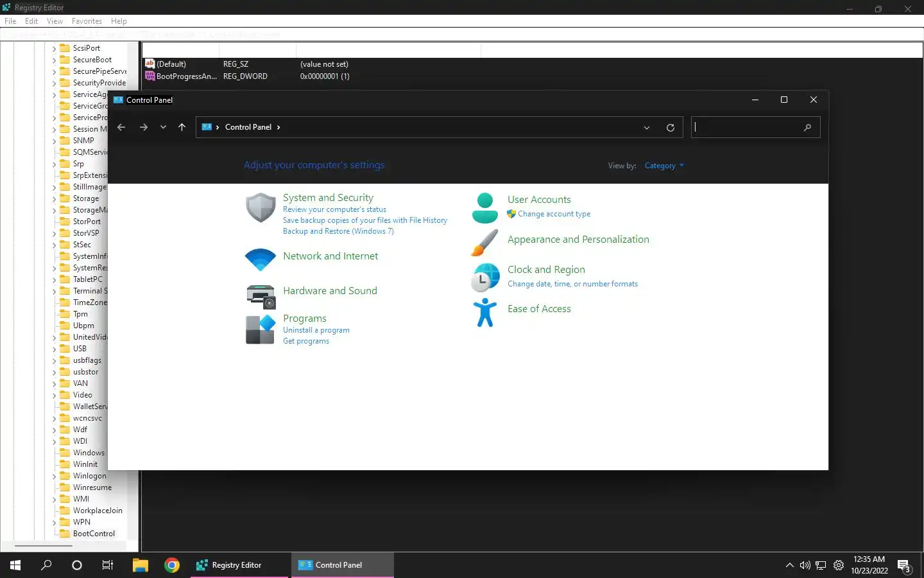Open Appearance and Personalization paintbrush icon
The height and width of the screenshot is (578, 924).
485,242
